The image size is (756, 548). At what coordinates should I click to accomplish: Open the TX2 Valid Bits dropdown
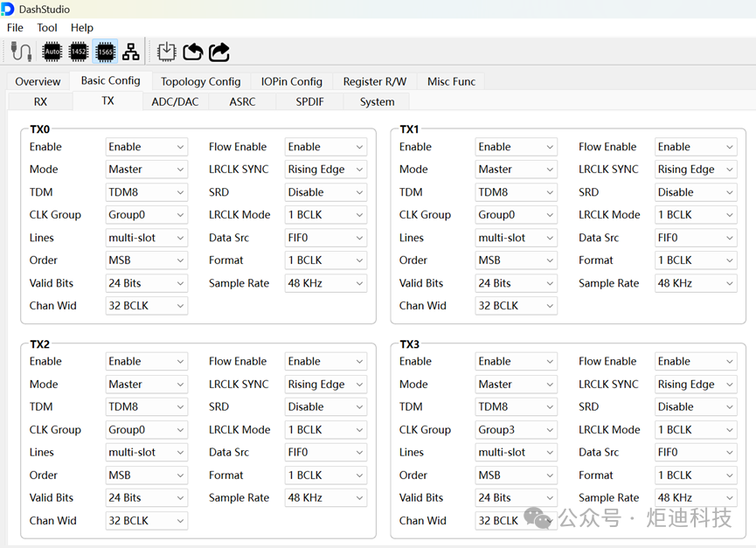pos(146,498)
